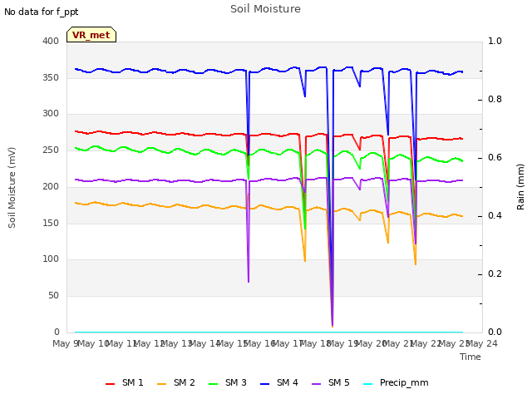The image size is (532, 399).
Task: Click the lowest spike point near May 18
Action: (332, 327)
